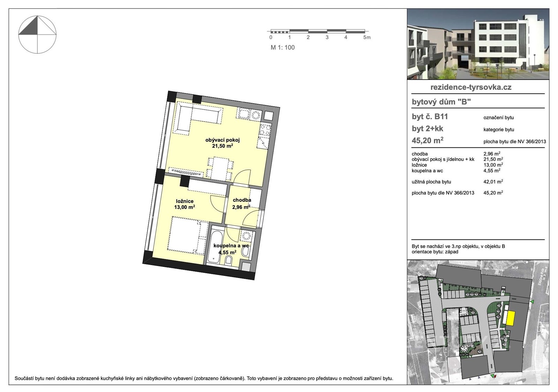The image size is (558, 392).
Task: Click the yellow highlighted apartment on site map
Action: [x=510, y=318]
